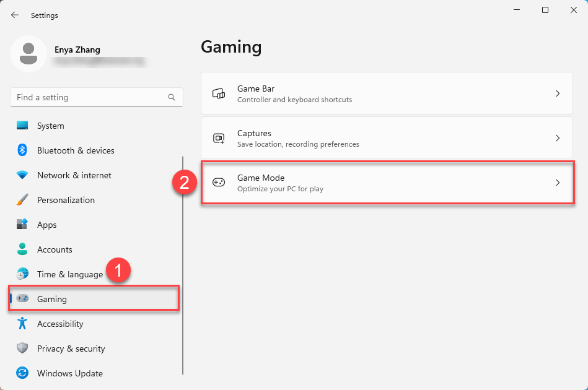
Task: Go back using the back arrow
Action: coord(15,15)
